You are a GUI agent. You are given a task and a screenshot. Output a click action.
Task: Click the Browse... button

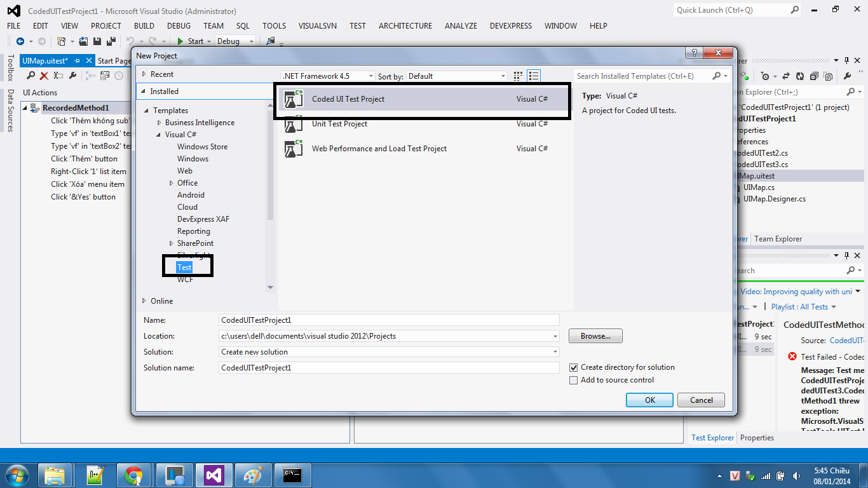[x=595, y=335]
